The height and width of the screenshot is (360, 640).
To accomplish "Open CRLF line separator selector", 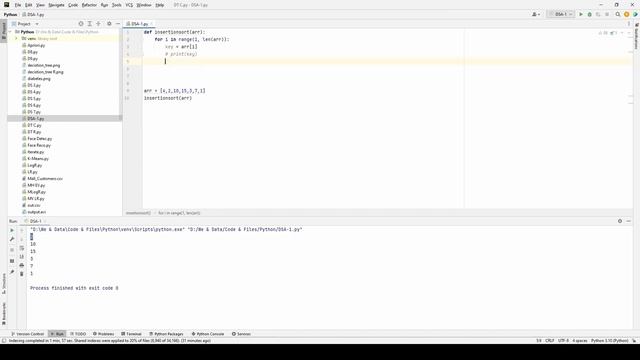I will click(x=549, y=340).
